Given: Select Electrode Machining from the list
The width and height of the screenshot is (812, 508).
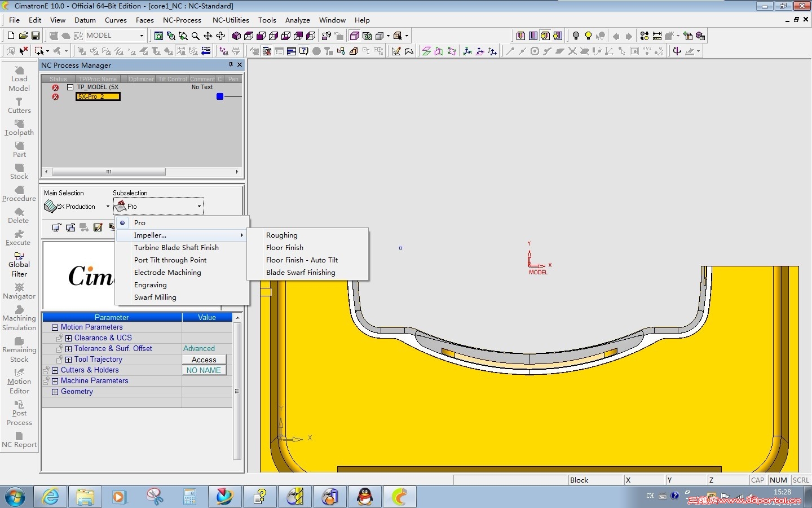Looking at the screenshot, I should coord(182,273).
